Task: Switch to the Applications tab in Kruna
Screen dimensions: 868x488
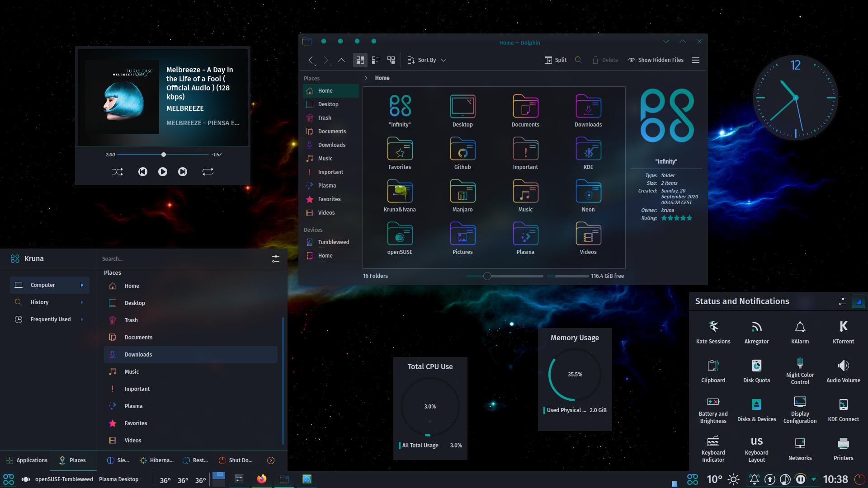Action: tap(26, 460)
